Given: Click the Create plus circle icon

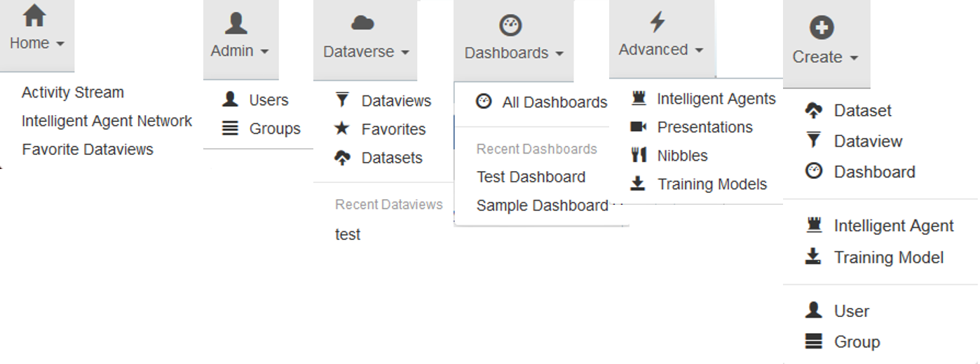Looking at the screenshot, I should 822,28.
